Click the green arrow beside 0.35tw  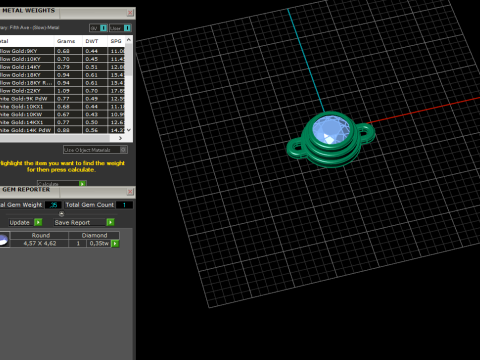pos(115,243)
